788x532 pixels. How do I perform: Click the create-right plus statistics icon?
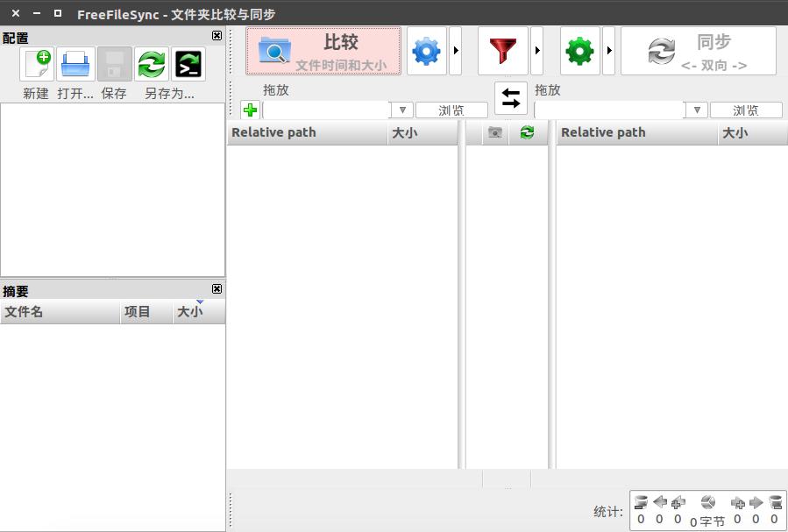coord(737,502)
